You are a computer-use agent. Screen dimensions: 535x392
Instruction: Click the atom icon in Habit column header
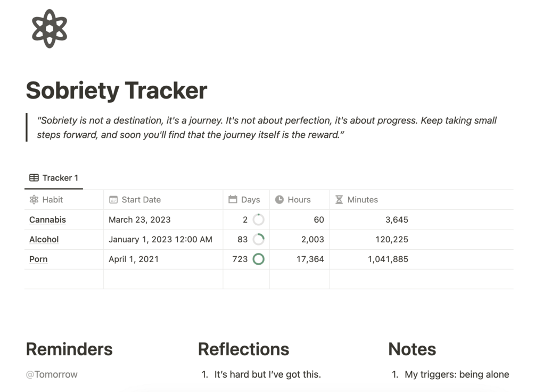pyautogui.click(x=34, y=200)
